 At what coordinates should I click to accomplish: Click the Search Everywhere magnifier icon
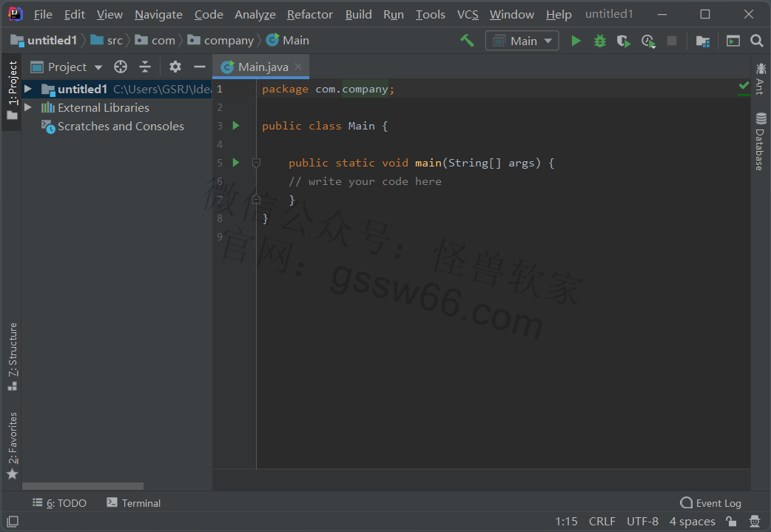(x=756, y=41)
